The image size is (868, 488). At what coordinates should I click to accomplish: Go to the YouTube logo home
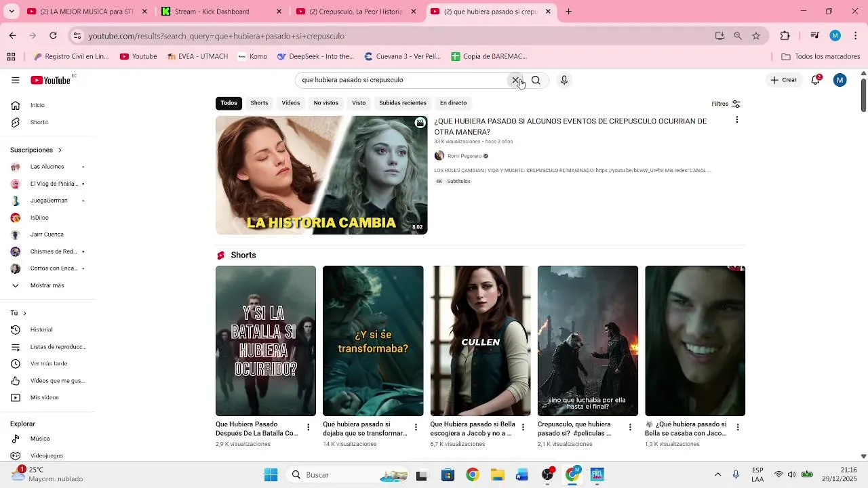(51, 80)
